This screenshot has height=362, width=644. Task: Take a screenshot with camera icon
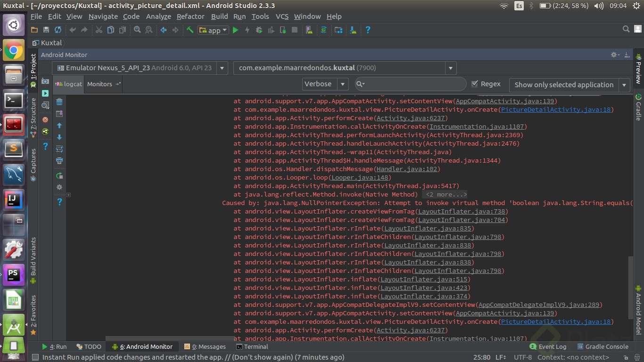tap(45, 81)
